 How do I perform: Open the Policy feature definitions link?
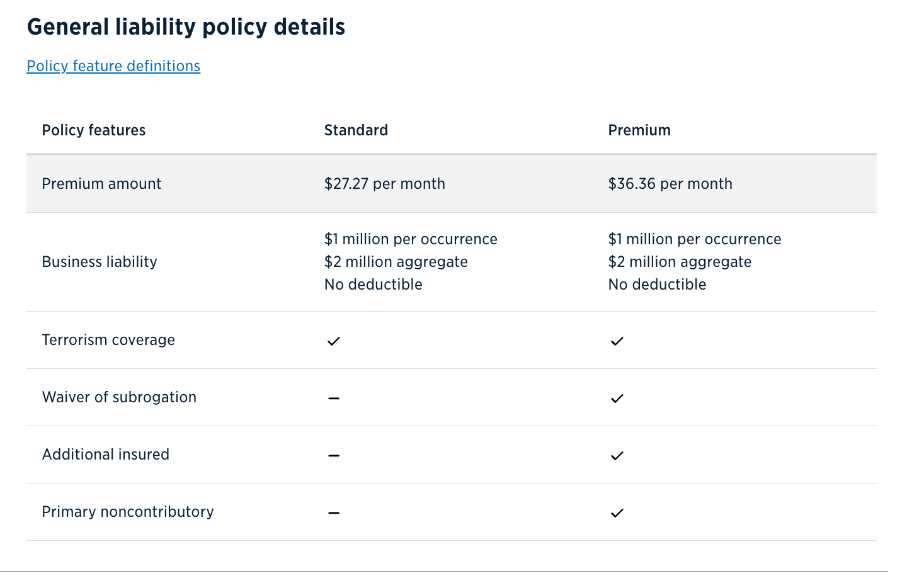point(113,66)
